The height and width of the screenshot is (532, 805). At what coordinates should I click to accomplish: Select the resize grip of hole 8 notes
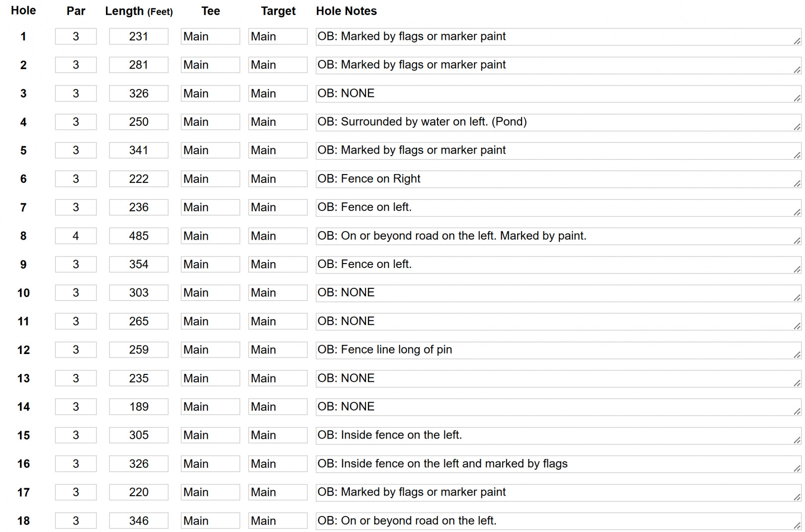[797, 241]
